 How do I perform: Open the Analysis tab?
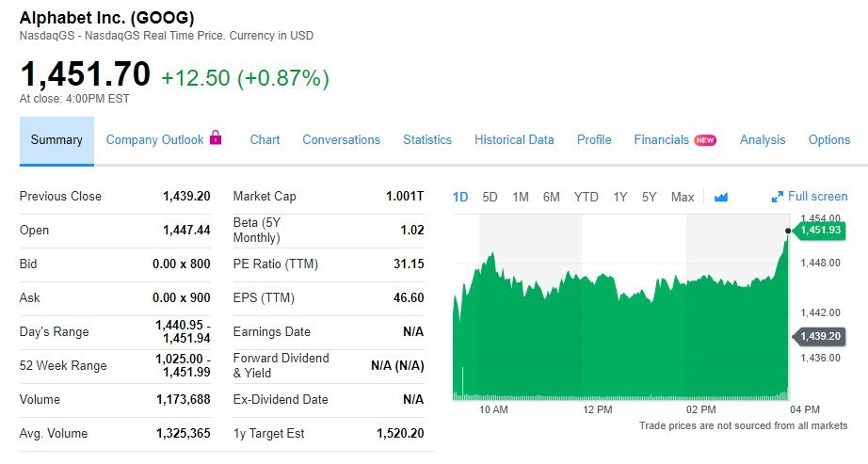coord(763,140)
